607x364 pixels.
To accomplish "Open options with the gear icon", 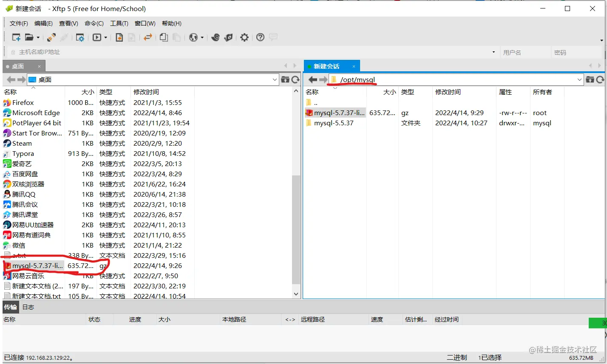I will [244, 37].
